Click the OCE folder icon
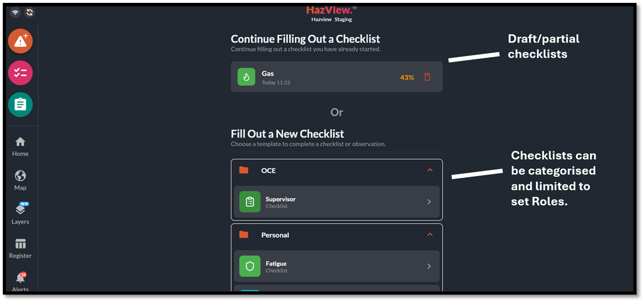This screenshot has width=644, height=302. [244, 170]
